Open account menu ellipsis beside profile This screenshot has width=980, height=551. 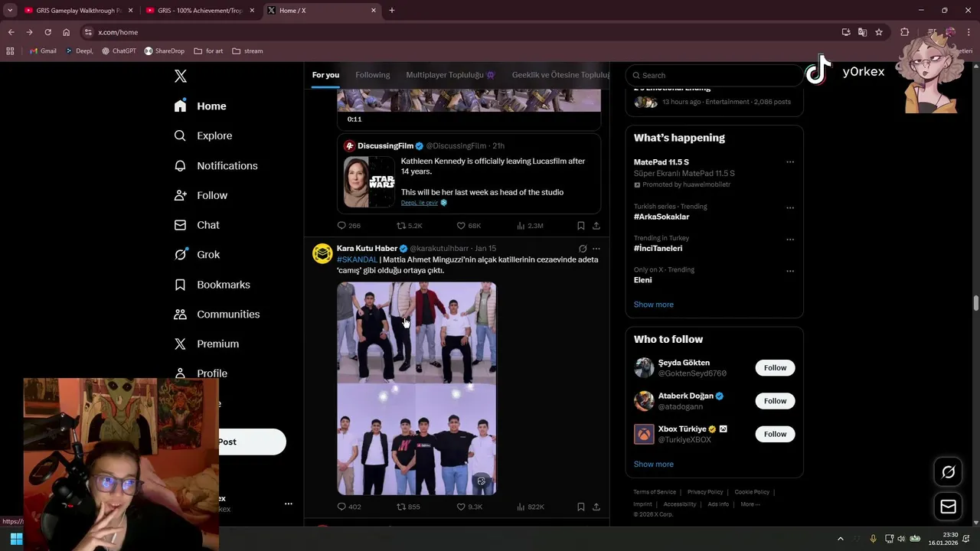coord(289,504)
